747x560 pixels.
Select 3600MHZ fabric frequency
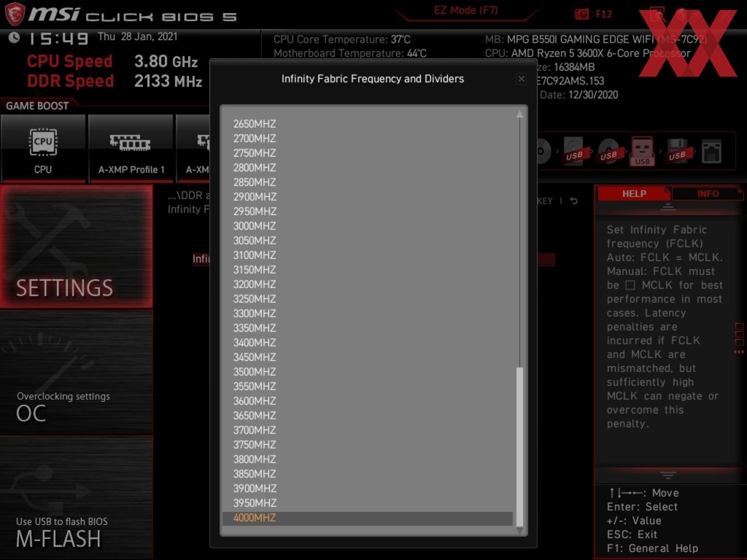coord(254,401)
